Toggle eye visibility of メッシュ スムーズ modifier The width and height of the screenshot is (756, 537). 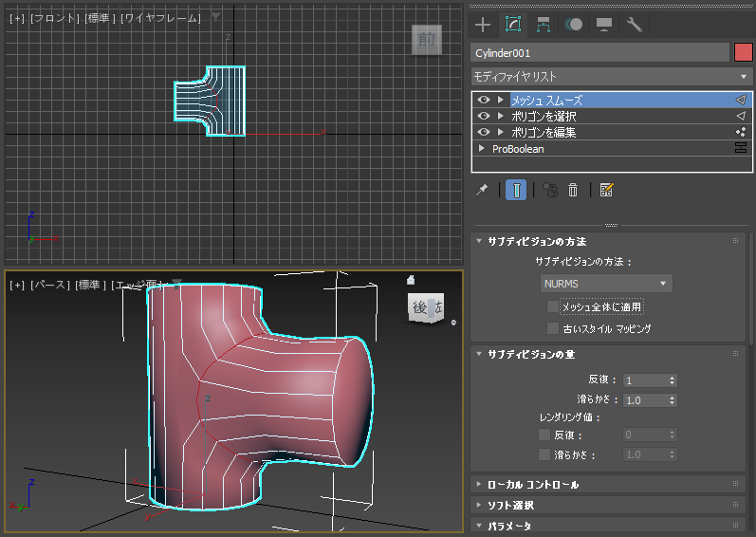(484, 100)
